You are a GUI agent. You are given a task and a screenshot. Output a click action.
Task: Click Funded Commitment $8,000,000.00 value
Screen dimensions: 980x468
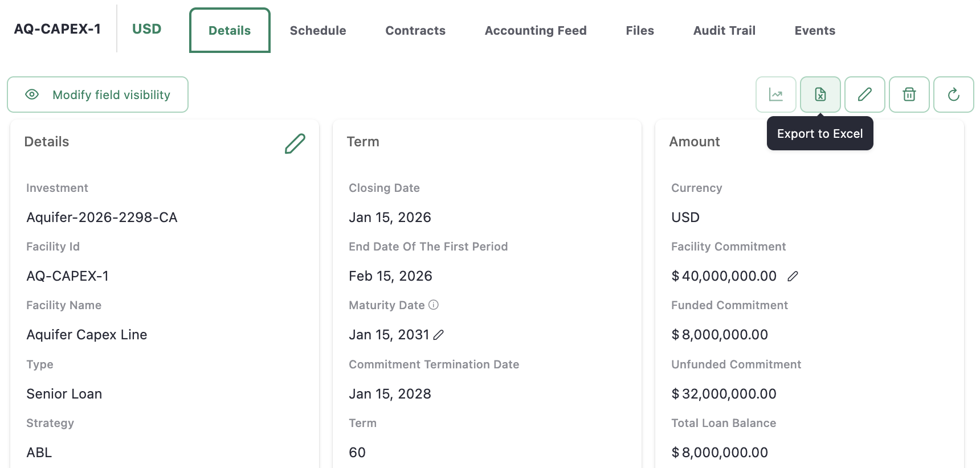(x=720, y=335)
